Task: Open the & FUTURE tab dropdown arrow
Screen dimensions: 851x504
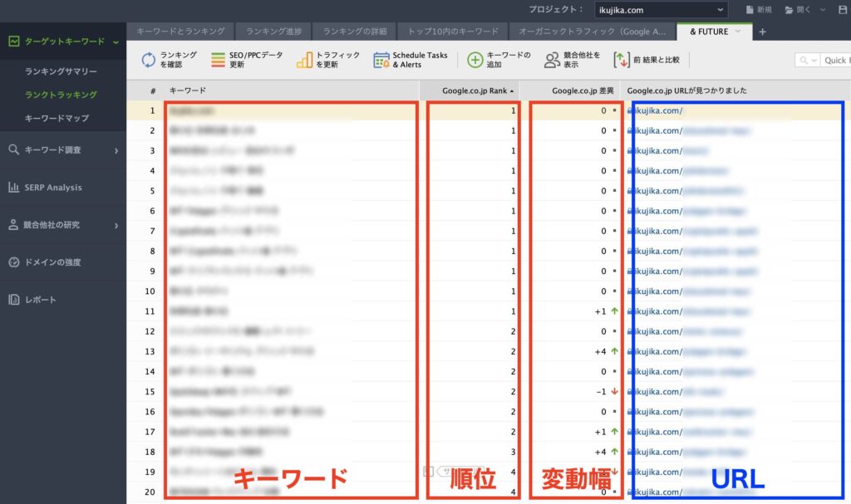Action: [738, 32]
